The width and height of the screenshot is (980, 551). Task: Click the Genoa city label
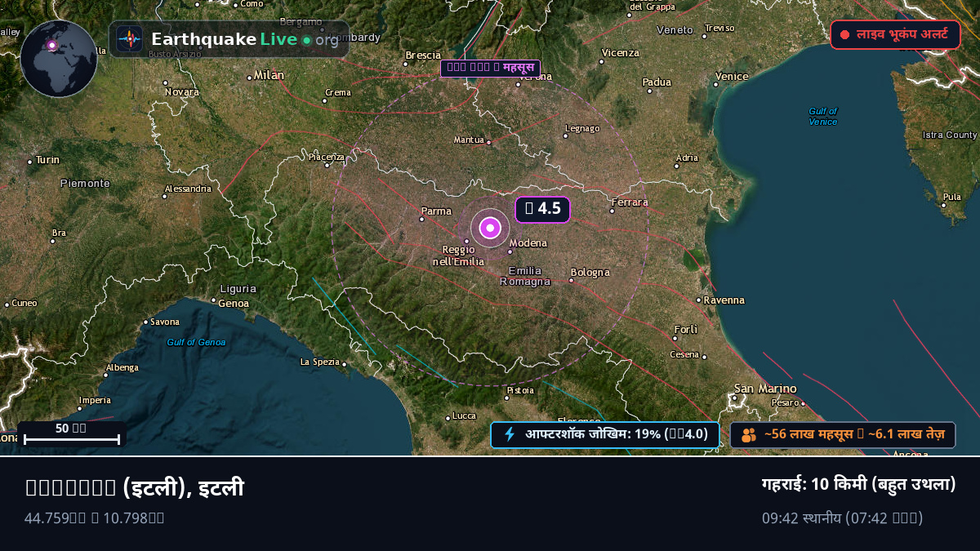234,304
